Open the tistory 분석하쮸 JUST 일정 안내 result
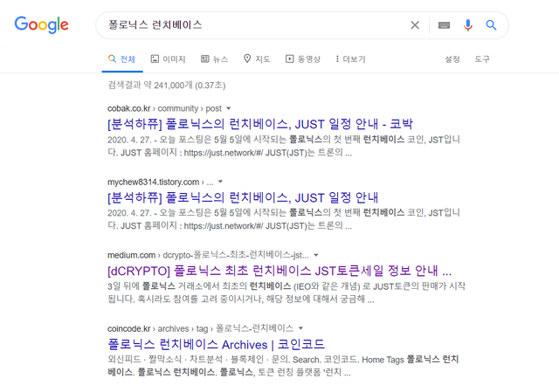 [x=243, y=197]
